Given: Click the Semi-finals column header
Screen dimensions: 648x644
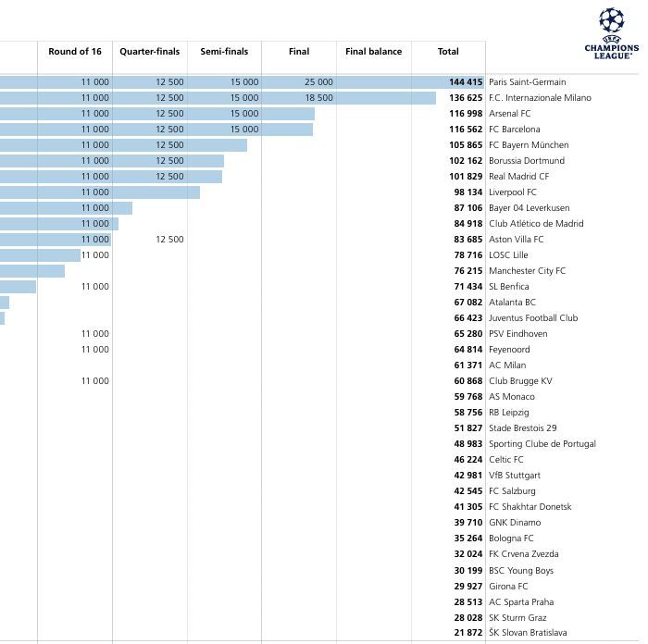Looking at the screenshot, I should coord(224,52).
